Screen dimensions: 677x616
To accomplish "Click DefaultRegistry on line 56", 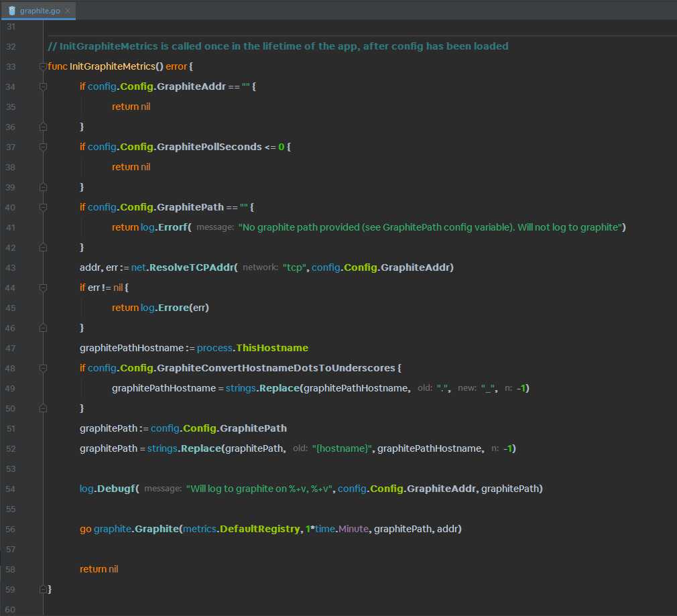I will pos(259,529).
